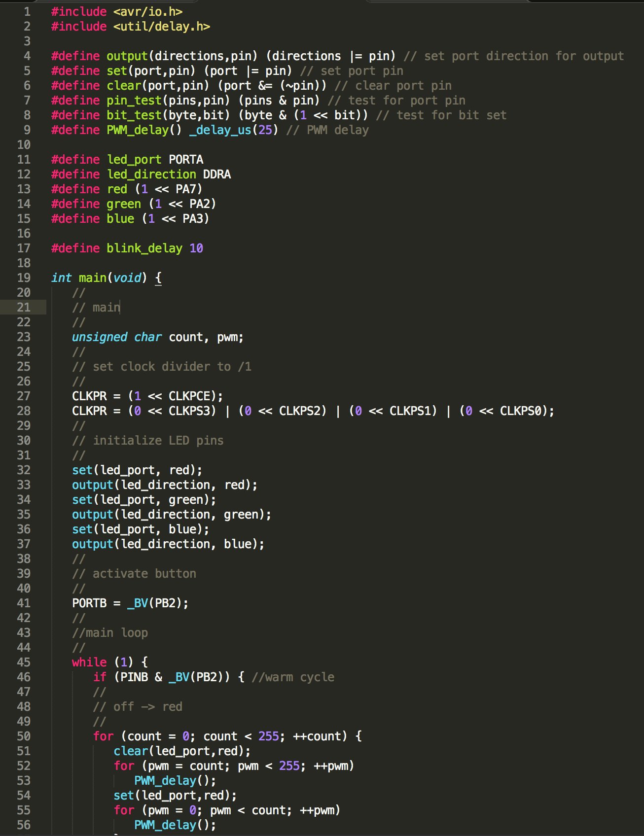Click the 'void' keyword in main's parameters
Viewport: 644px width, 836px height.
point(127,278)
